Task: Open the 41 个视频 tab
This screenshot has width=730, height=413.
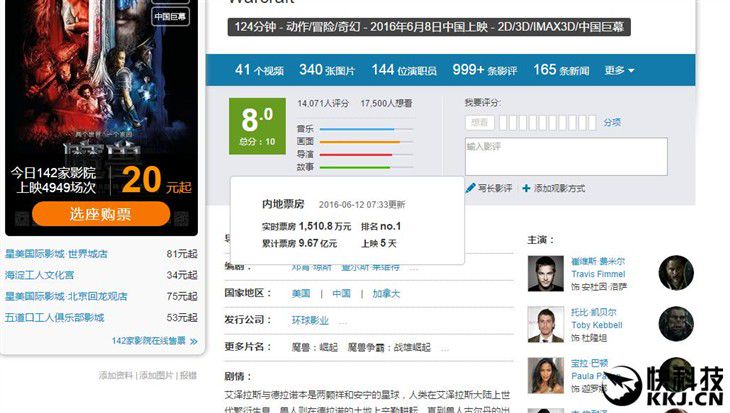Action: pos(259,70)
